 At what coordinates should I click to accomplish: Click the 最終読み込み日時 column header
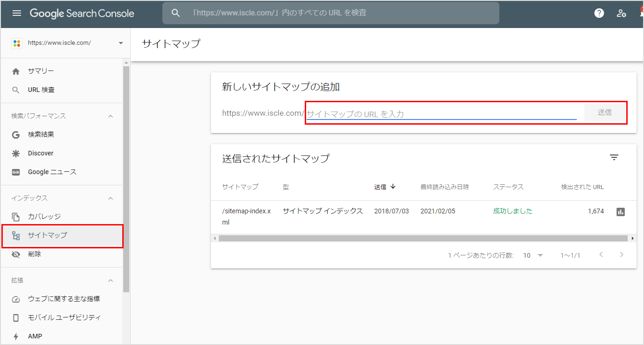tap(445, 187)
